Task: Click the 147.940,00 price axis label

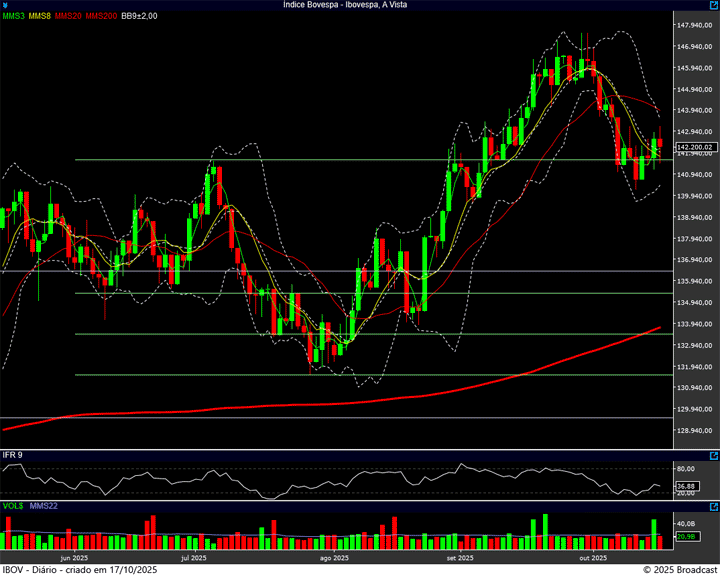Action: [692, 25]
